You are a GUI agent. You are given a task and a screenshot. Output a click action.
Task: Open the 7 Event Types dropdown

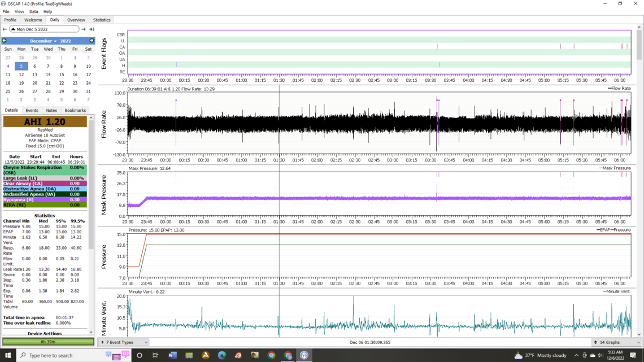pos(124,342)
